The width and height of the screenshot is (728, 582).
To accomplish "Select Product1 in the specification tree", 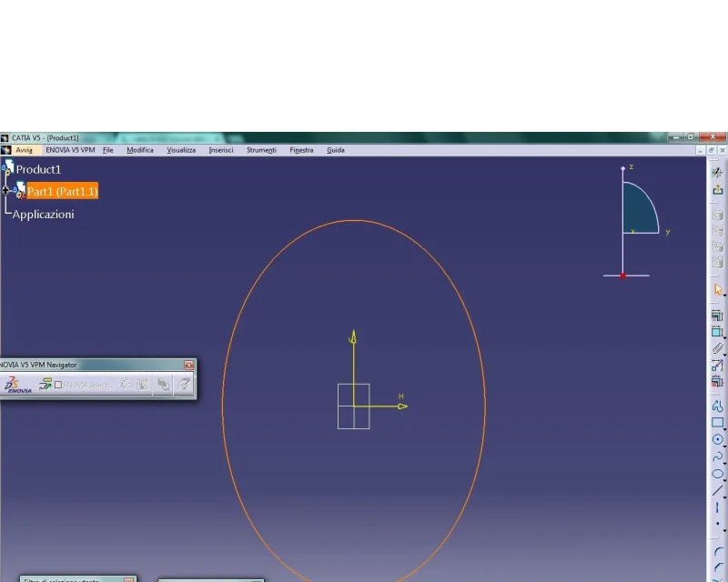I will [x=38, y=169].
